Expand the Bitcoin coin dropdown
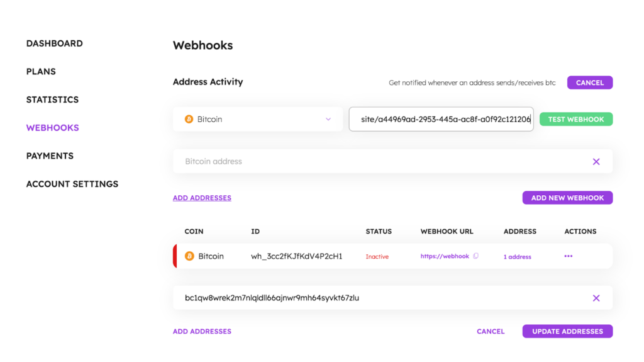The width and height of the screenshot is (644, 362). coord(328,119)
